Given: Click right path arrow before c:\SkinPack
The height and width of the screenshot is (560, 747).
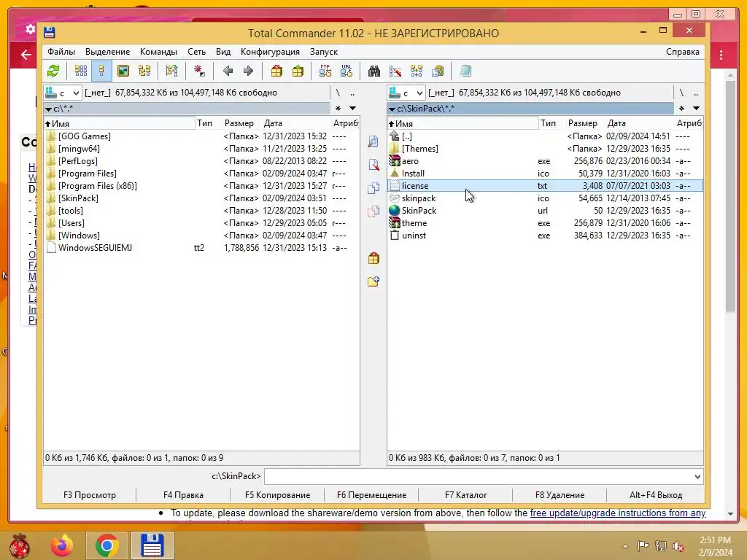Looking at the screenshot, I should coord(392,109).
